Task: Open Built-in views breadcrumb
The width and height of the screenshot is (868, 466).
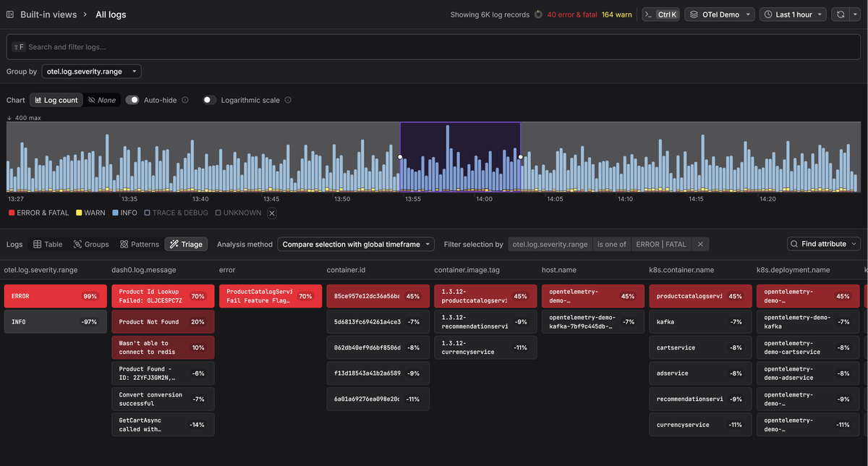Action: point(48,14)
